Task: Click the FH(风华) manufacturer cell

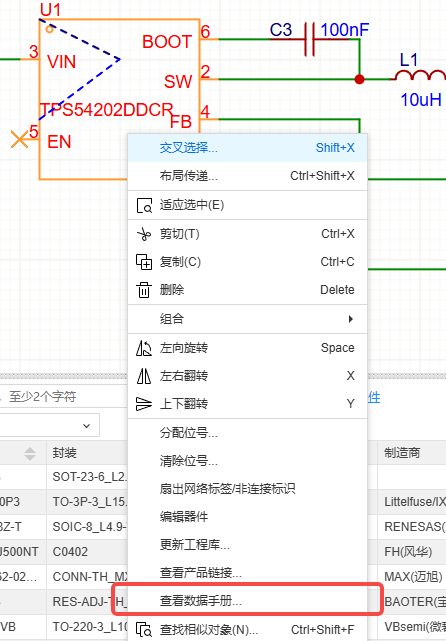Action: pos(412,551)
